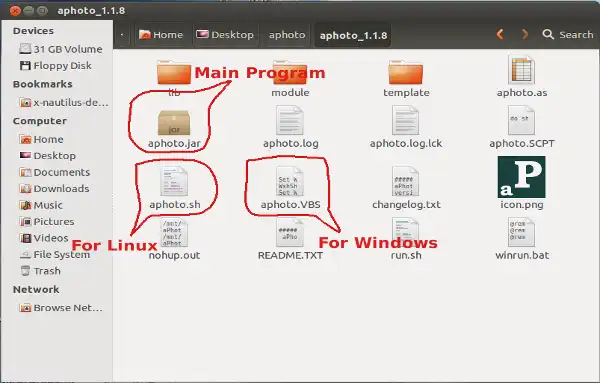Select the aphoto.log file icon
Viewport: 600px width, 383px height.
coord(290,121)
